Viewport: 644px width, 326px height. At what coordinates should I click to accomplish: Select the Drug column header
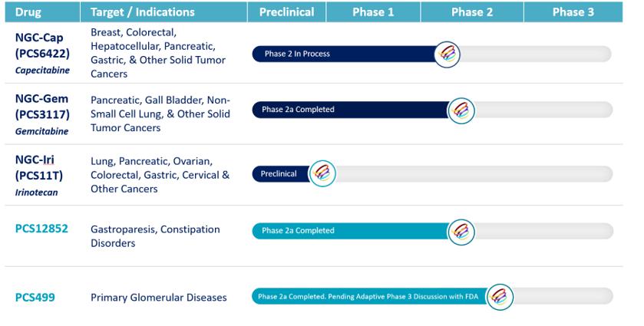coord(28,12)
